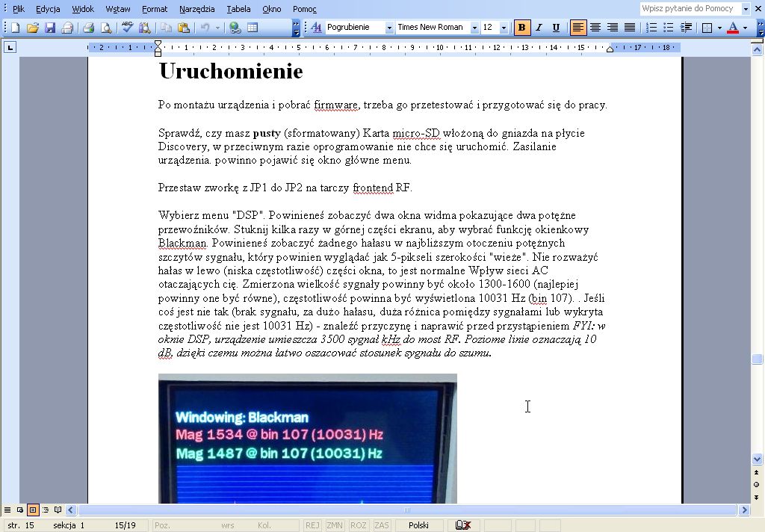Viewport: 765px width, 532px height.
Task: Click the red font color button
Action: (x=733, y=28)
